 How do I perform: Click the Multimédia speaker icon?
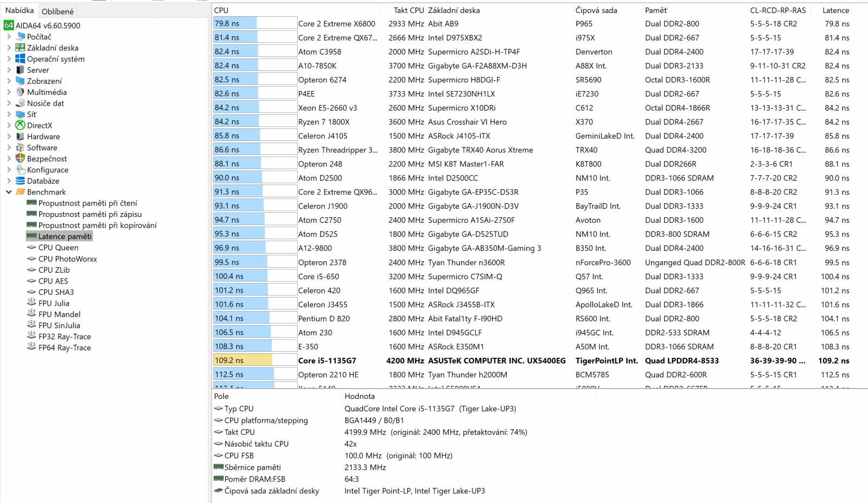pos(21,92)
